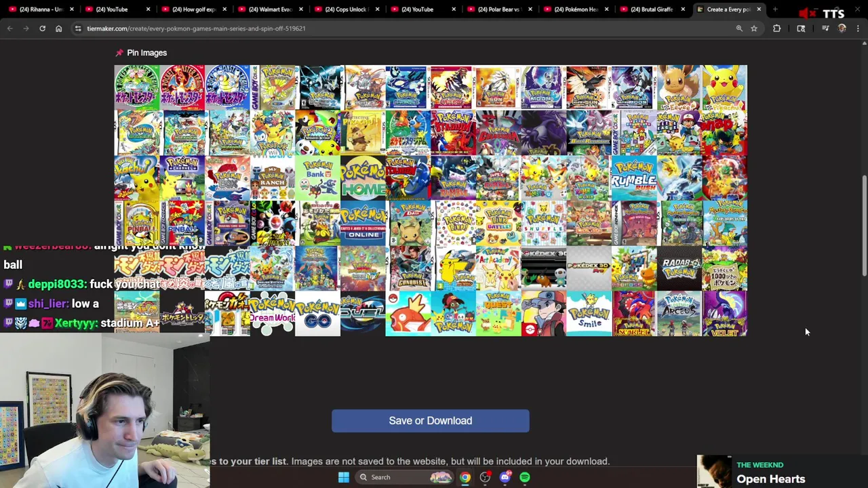This screenshot has height=488, width=868.
Task: Select the Pokémon Quest image
Action: coord(498,314)
